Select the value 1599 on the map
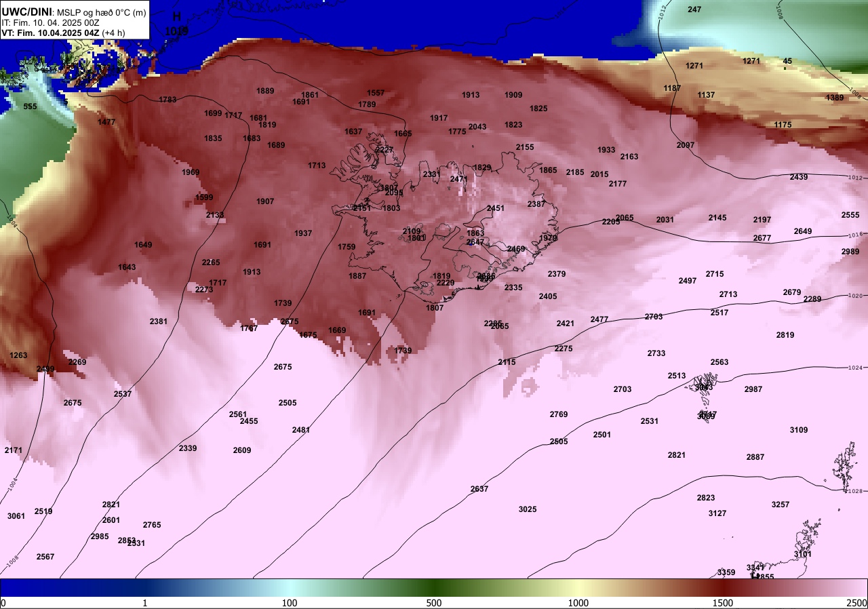868x609 pixels. [x=204, y=197]
